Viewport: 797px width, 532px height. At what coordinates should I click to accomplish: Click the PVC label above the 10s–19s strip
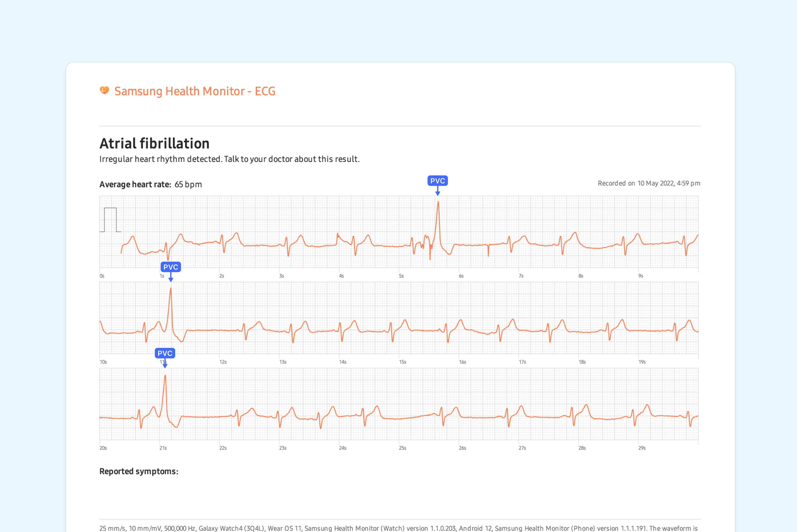[x=170, y=267]
